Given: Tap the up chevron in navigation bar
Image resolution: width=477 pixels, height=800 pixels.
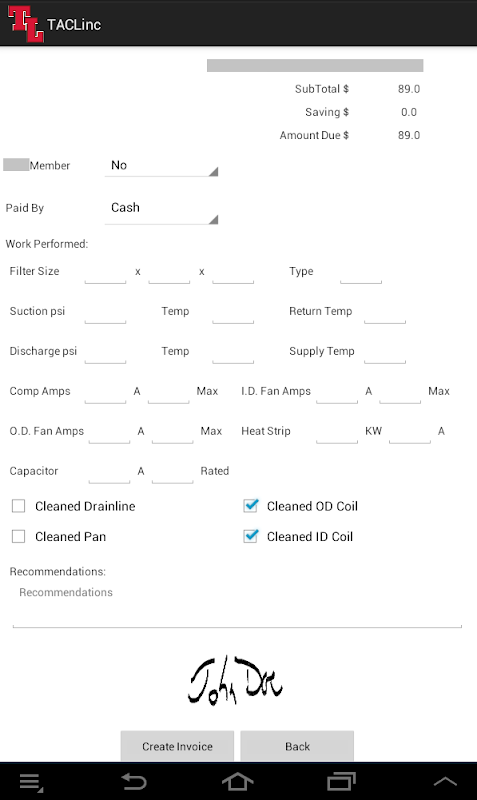Looking at the screenshot, I should coord(445,781).
